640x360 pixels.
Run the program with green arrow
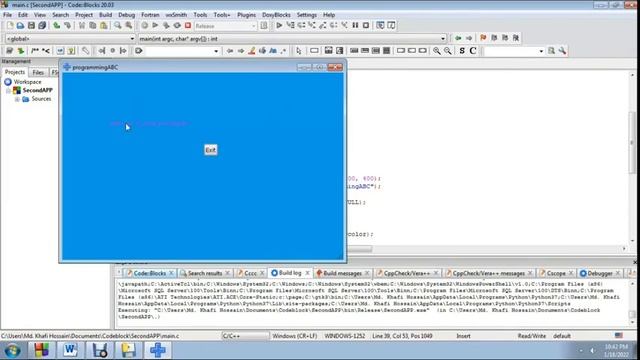(155, 26)
